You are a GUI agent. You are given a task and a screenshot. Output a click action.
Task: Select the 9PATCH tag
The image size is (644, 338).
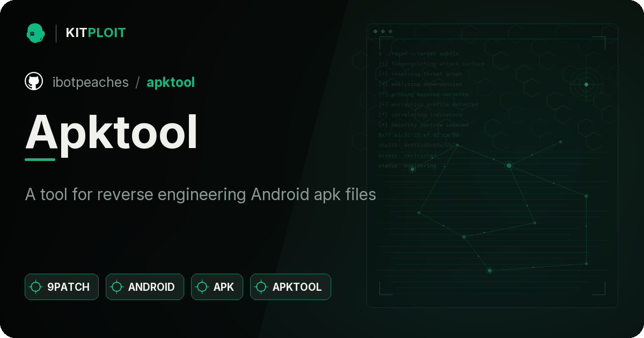point(62,287)
